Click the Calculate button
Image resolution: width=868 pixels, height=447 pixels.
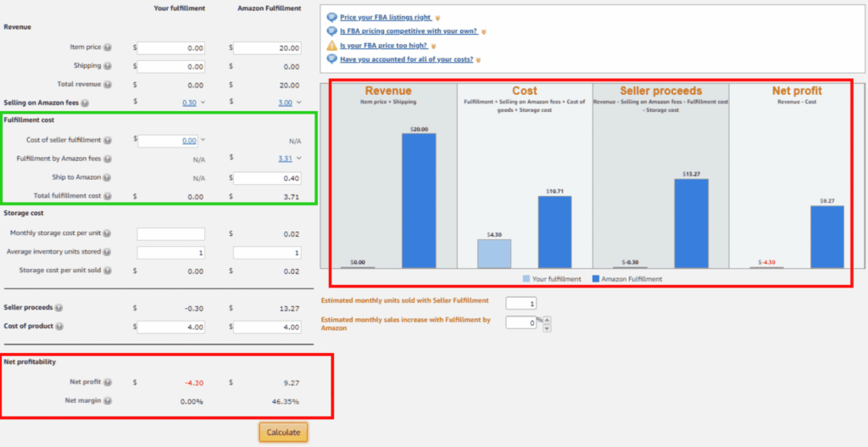tap(283, 433)
